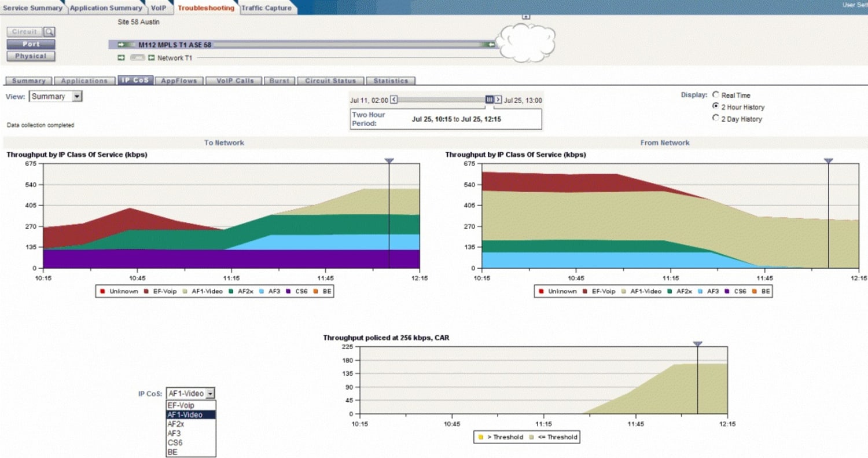Click the left arrow of the time slider
This screenshot has width=868, height=458.
[x=393, y=100]
